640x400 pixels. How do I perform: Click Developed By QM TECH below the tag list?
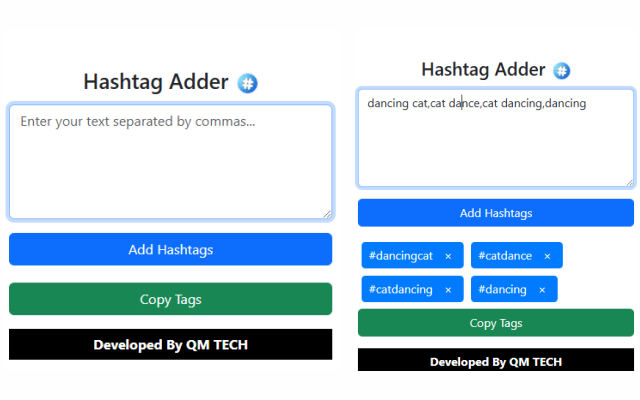tap(496, 361)
